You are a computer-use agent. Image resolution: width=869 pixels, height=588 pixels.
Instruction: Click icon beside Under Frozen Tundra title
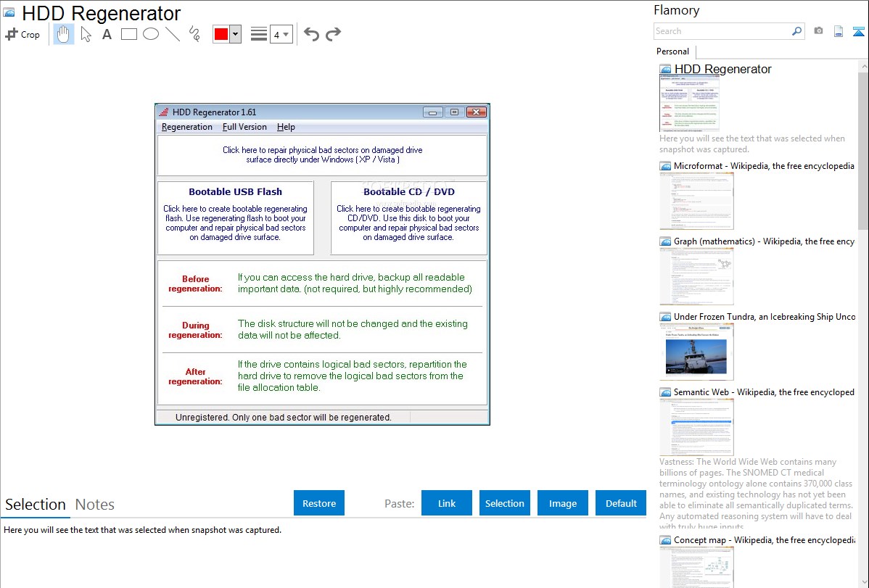(665, 317)
